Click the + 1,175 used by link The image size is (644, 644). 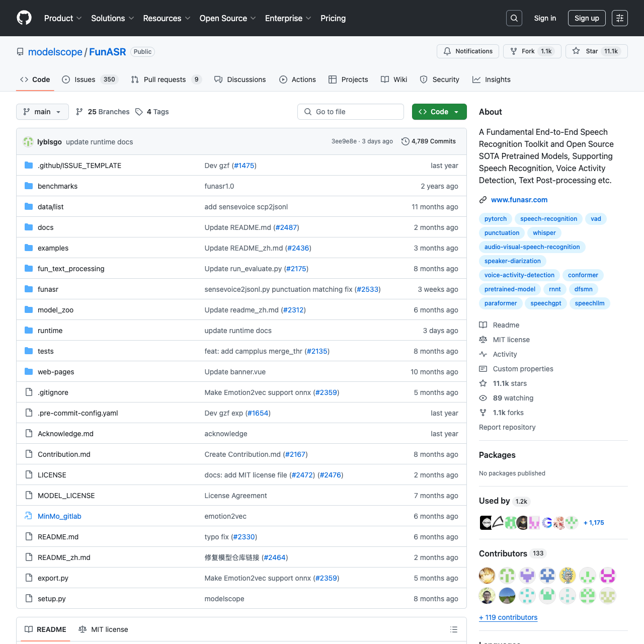pyautogui.click(x=594, y=523)
